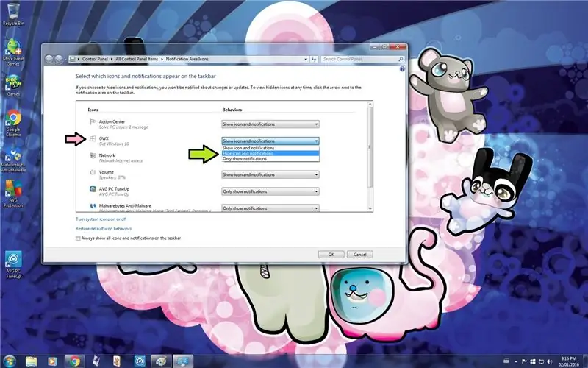
Task: Open AVG PC TuneUp taskbar icon
Action: click(140, 361)
